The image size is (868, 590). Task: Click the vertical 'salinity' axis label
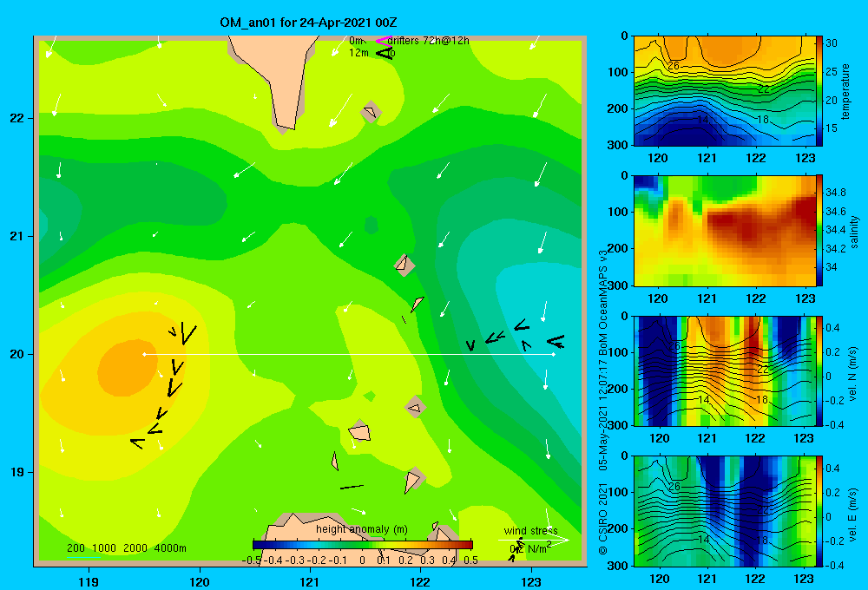[854, 232]
